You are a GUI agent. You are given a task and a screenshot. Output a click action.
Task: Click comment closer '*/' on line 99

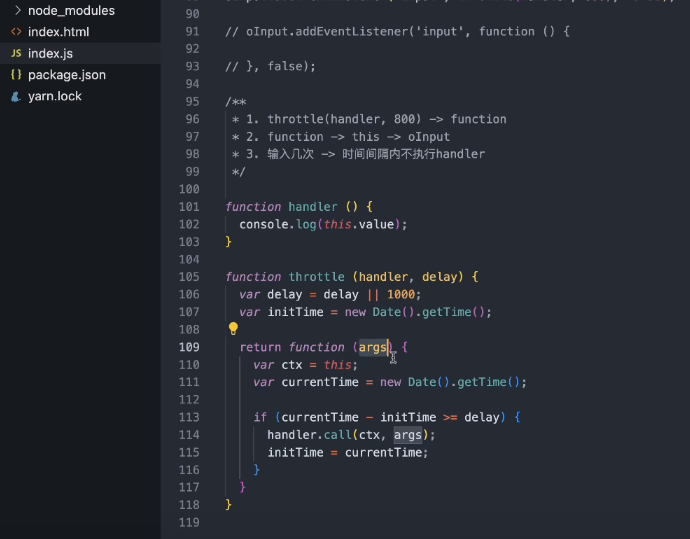(239, 172)
